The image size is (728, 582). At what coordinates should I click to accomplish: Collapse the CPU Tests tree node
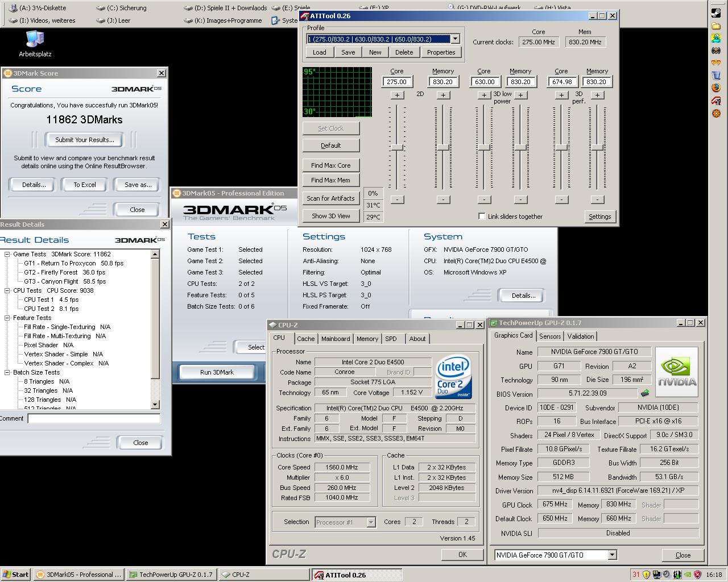click(7, 290)
